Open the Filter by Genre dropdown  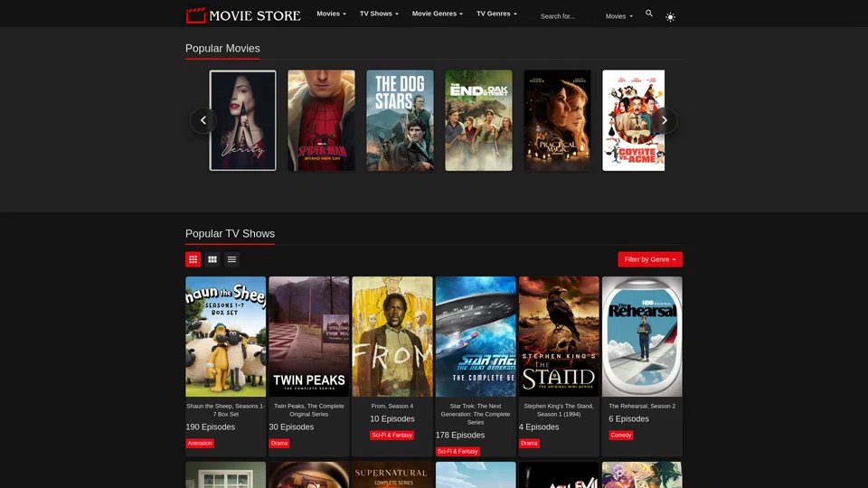tap(650, 259)
